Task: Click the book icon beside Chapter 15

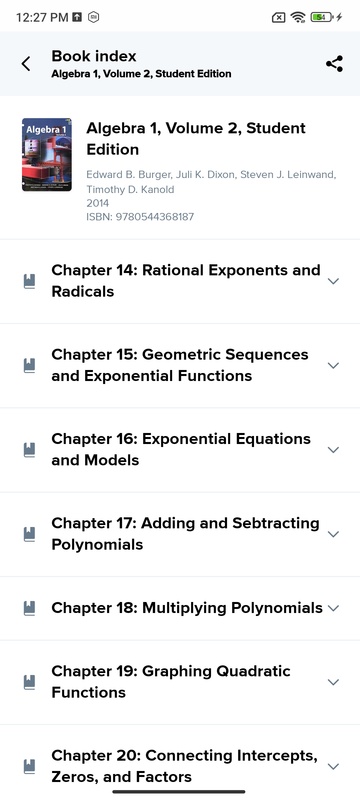Action: click(30, 365)
